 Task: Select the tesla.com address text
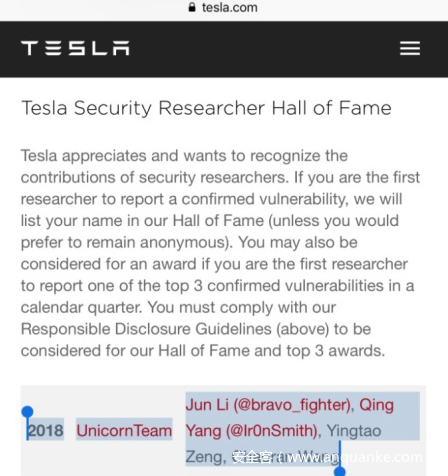230,7
